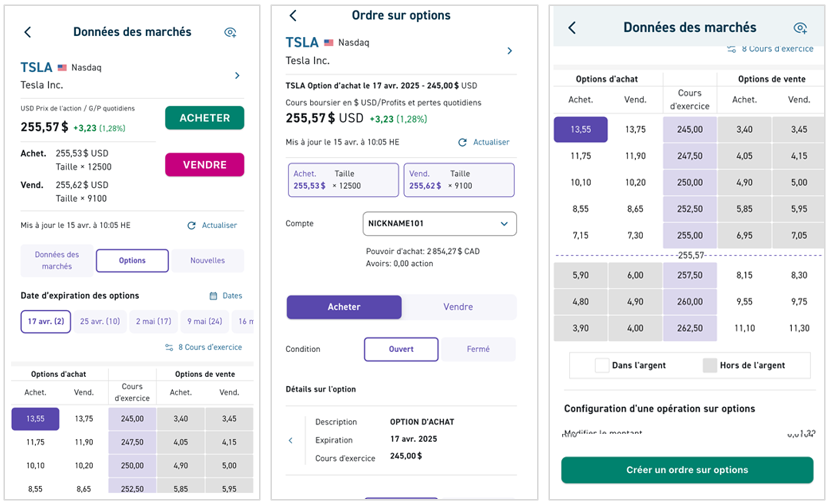The width and height of the screenshot is (829, 503).
Task: Select call ask 11,90 on right screen
Action: pos(635,156)
